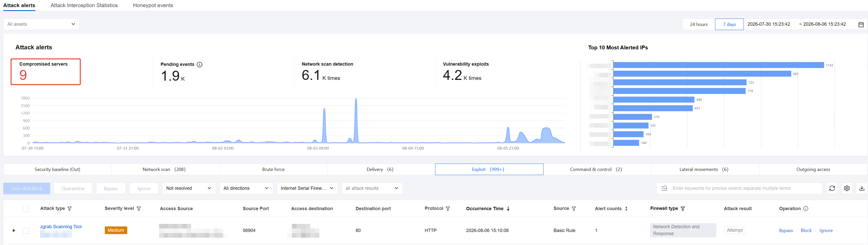
Task: Check the zgrab Scanning Tool row checkbox
Action: point(26,230)
